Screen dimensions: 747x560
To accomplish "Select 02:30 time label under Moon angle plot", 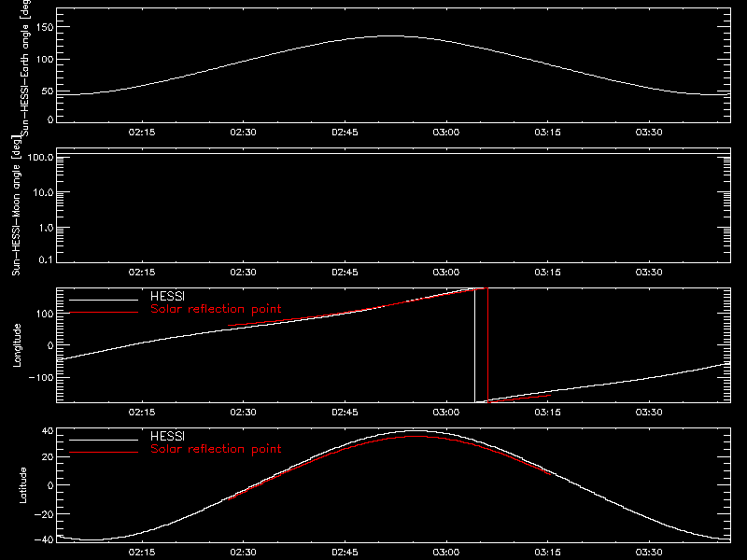I will [x=244, y=273].
